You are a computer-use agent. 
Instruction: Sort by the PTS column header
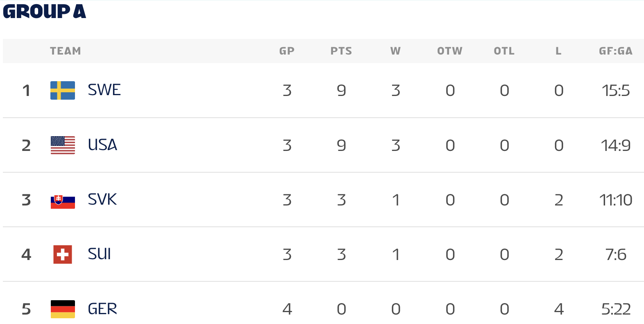tap(341, 51)
